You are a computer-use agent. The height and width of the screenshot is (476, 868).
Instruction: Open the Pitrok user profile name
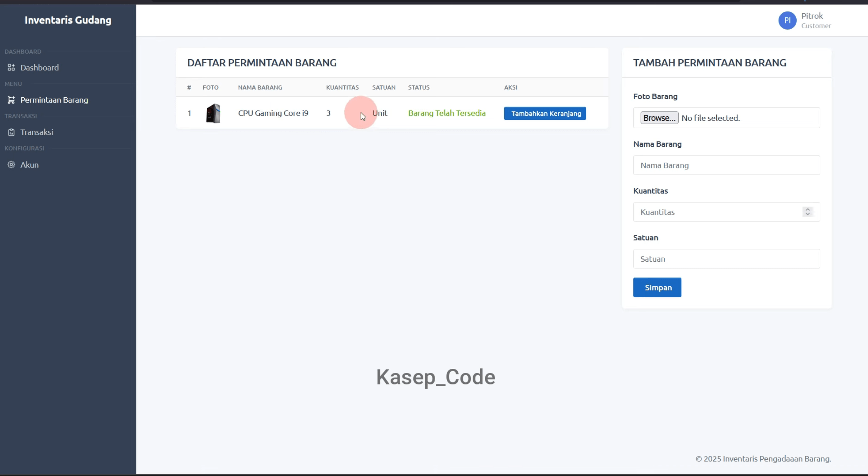812,16
